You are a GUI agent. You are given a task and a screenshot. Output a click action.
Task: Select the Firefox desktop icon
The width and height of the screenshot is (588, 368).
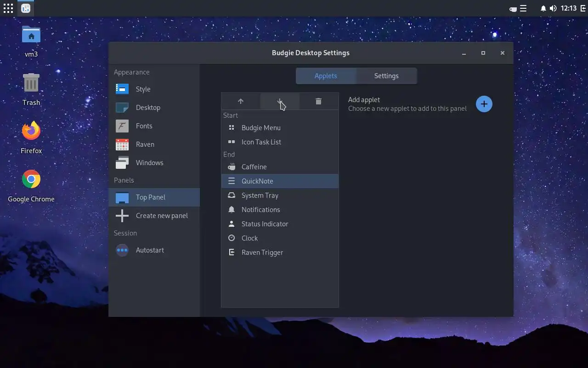pyautogui.click(x=31, y=138)
